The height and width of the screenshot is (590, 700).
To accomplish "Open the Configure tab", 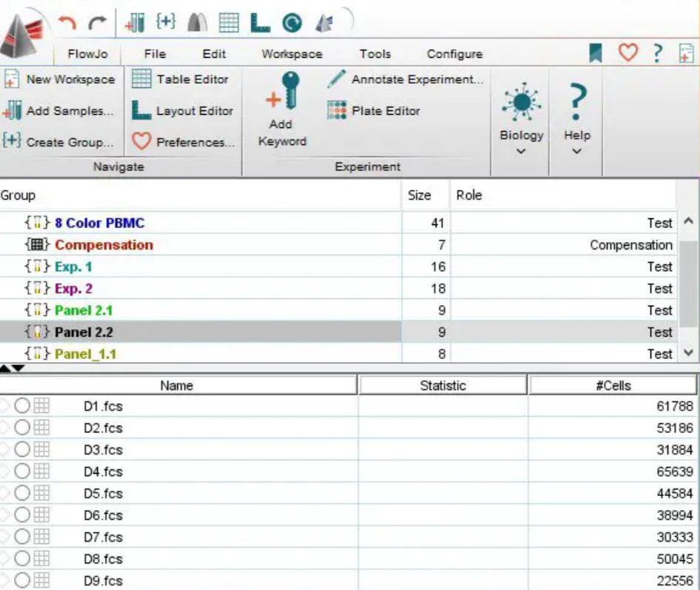I will point(455,54).
